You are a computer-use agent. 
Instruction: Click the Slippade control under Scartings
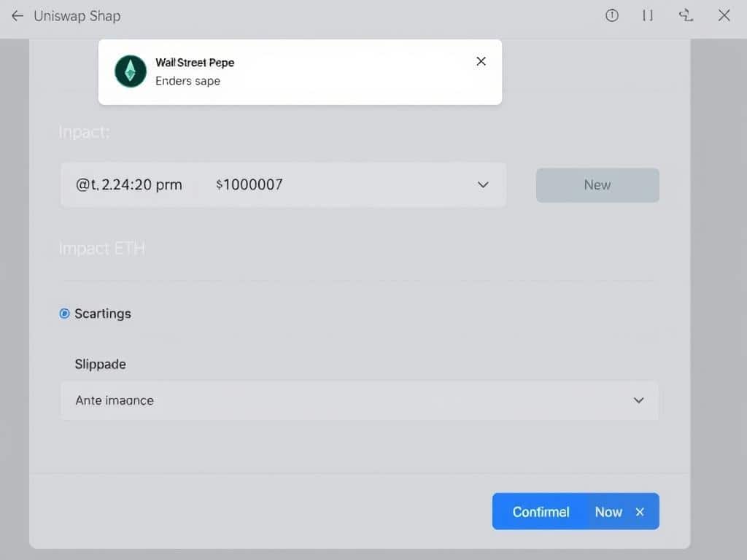(100, 364)
